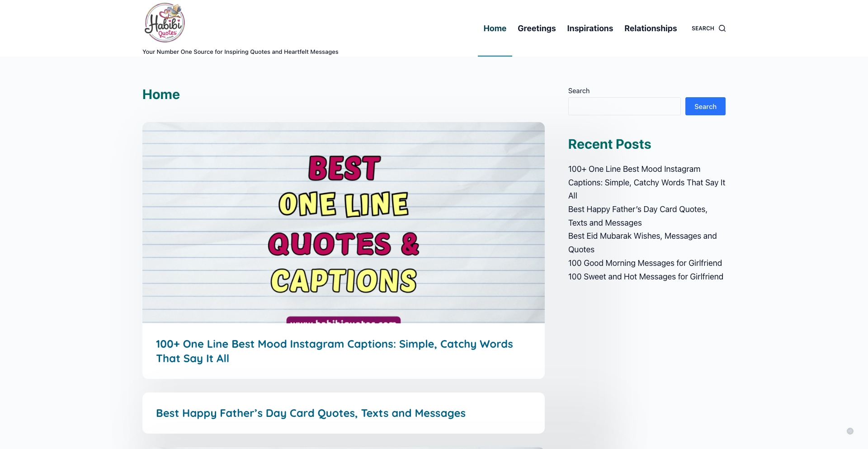This screenshot has width=868, height=449.
Task: Open the One Line Best Mood Captions post
Action: coord(334,350)
